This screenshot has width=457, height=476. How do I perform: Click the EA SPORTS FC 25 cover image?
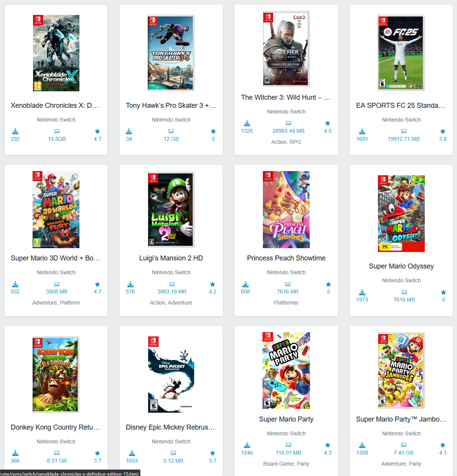[401, 53]
